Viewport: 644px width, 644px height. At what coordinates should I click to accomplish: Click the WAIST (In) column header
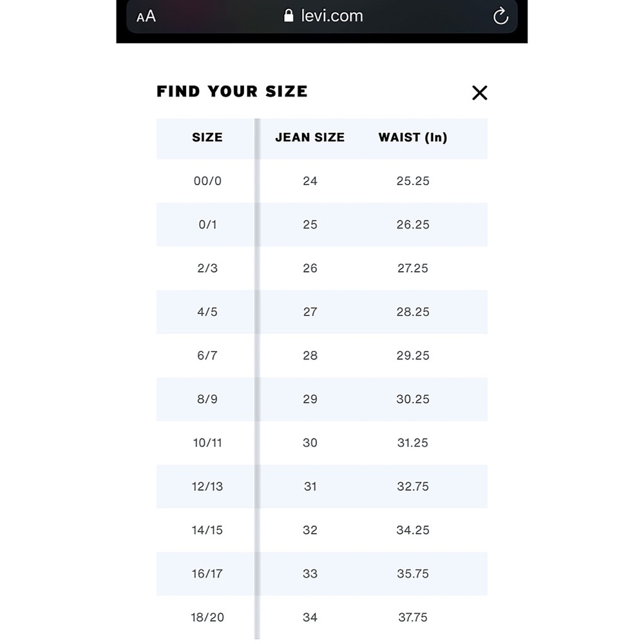[x=413, y=137]
